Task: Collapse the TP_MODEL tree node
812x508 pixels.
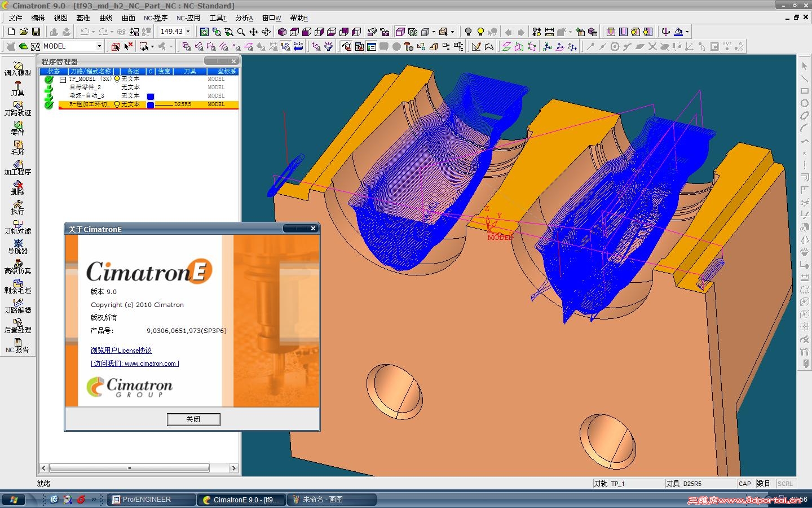Action: [63, 80]
